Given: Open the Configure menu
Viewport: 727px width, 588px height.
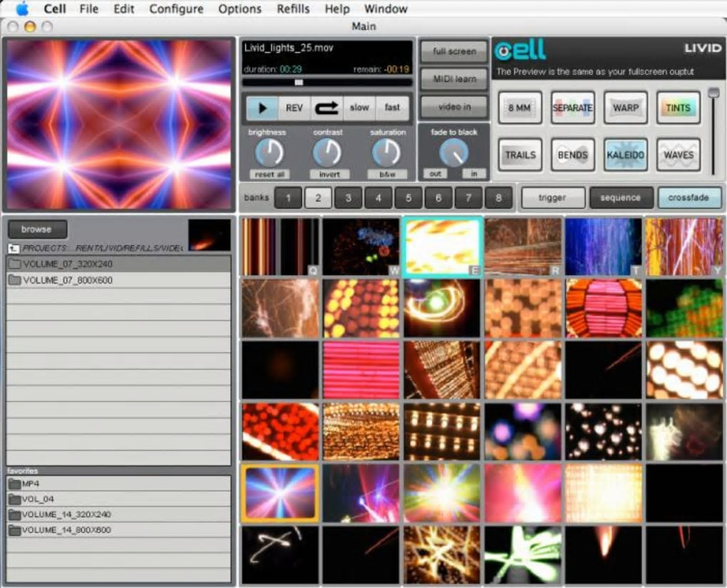Looking at the screenshot, I should coord(176,9).
